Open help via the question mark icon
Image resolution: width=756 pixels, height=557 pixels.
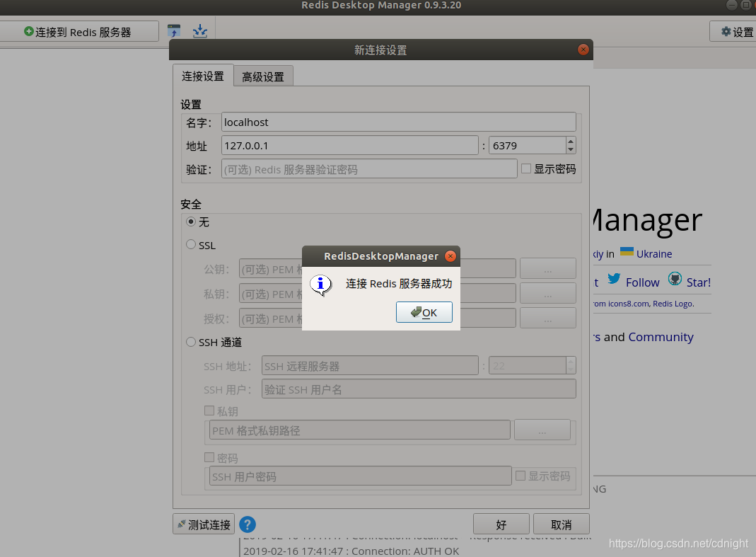tap(248, 524)
